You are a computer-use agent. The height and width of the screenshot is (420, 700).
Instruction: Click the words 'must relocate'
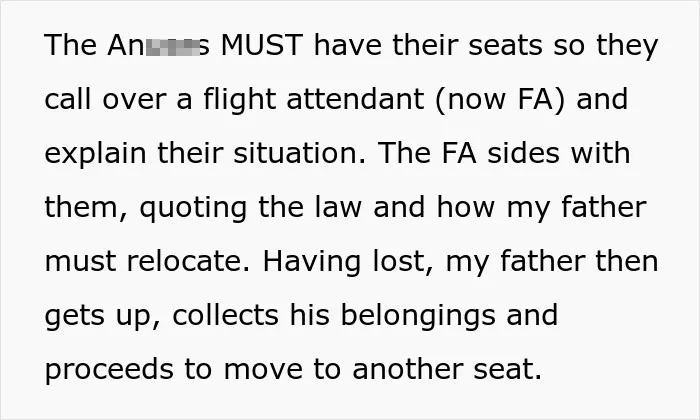pos(144,262)
